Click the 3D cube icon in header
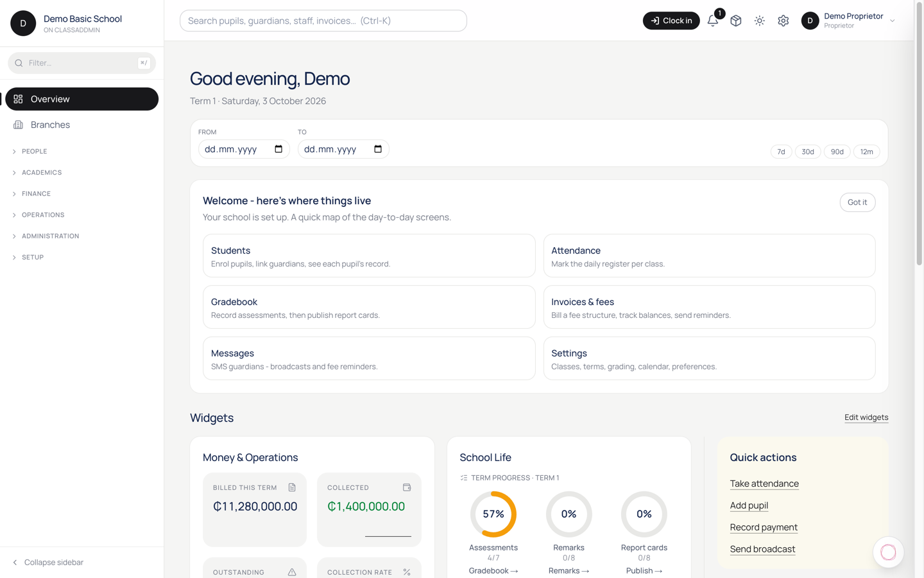Image resolution: width=924 pixels, height=578 pixels. point(736,21)
